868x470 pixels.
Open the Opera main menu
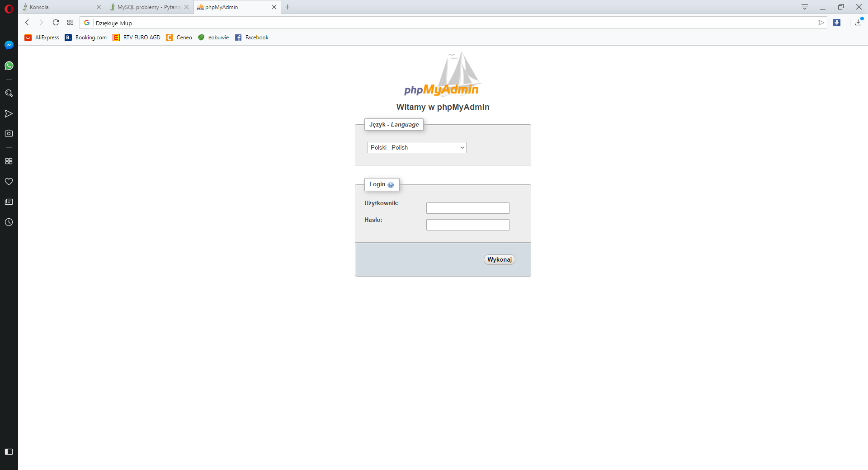click(9, 9)
